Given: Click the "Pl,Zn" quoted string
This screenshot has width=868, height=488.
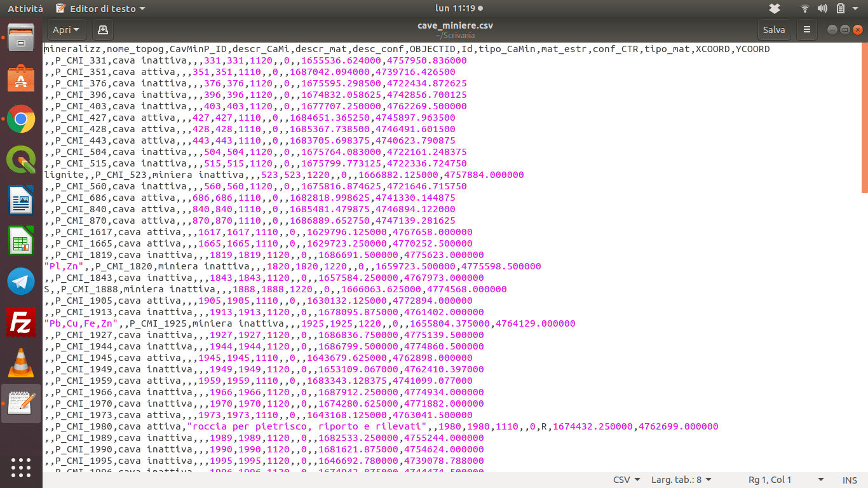Looking at the screenshot, I should coord(64,266).
